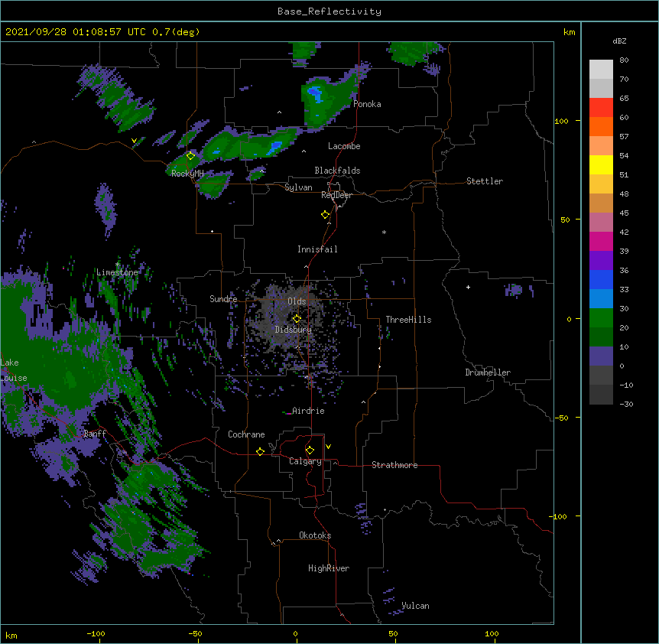Click the white plus marker northwest of Drumheller
The width and height of the screenshot is (659, 644).
468,287
